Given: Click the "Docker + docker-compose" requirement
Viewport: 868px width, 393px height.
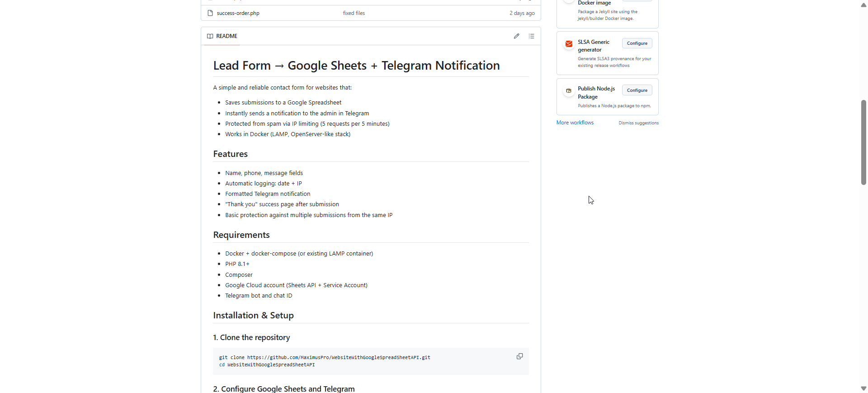Looking at the screenshot, I should (x=299, y=254).
